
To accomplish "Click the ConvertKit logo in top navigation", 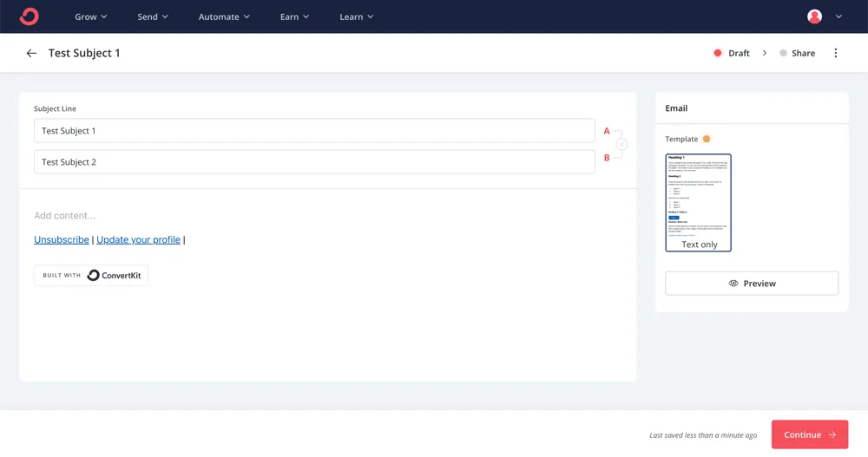I will [29, 16].
